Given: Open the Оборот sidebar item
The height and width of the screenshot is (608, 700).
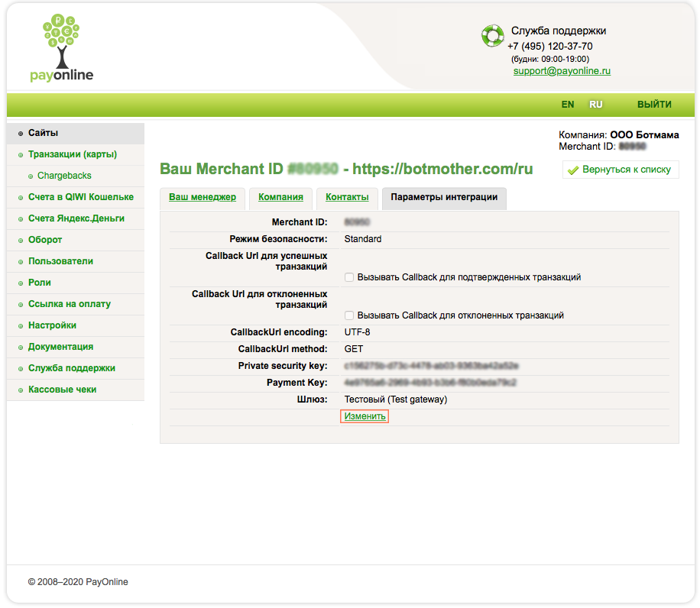Looking at the screenshot, I should [x=76, y=240].
